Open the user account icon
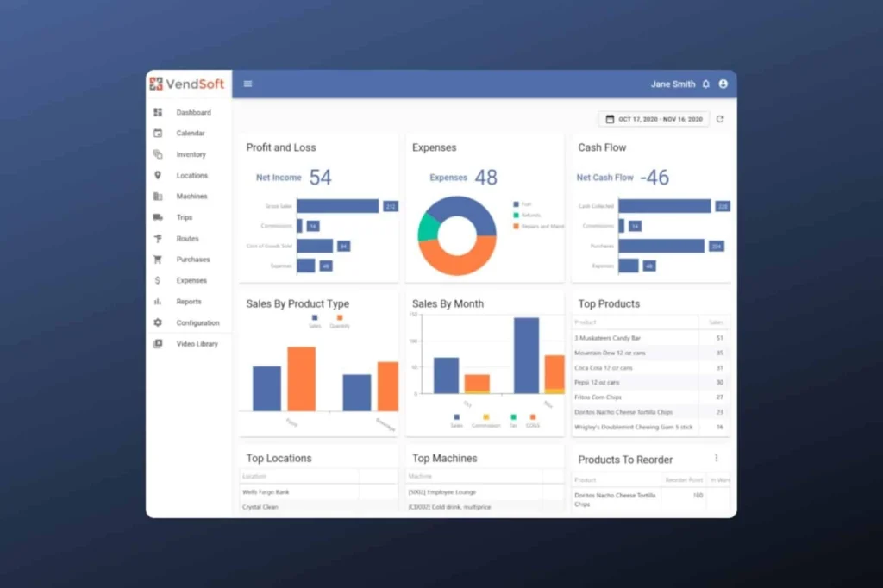 coord(723,84)
